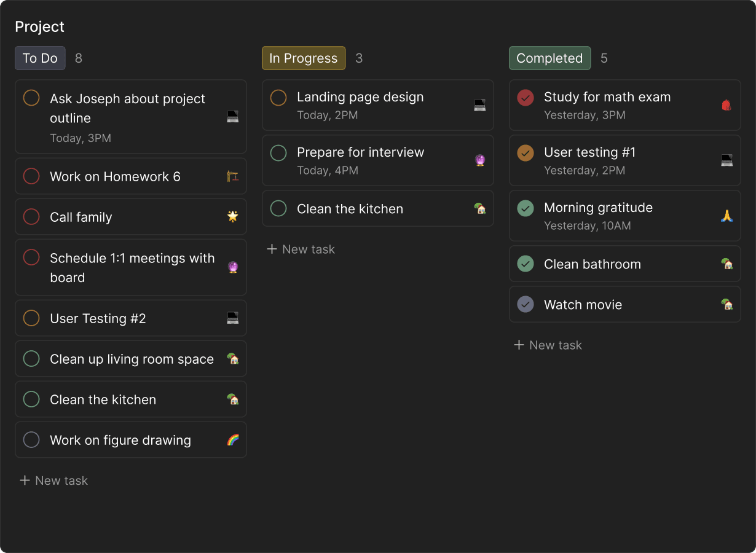Viewport: 756px width, 553px height.
Task: Click crane icon on Work on Homework 6
Action: tap(232, 177)
